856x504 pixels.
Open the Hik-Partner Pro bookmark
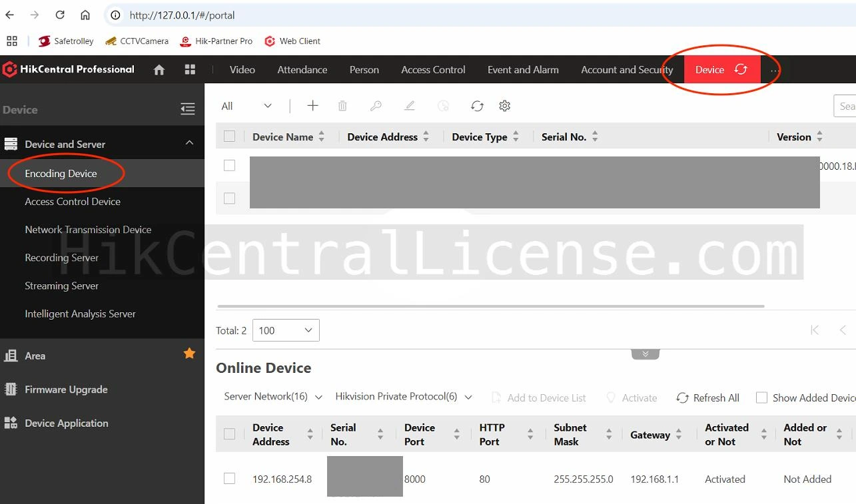[x=216, y=41]
